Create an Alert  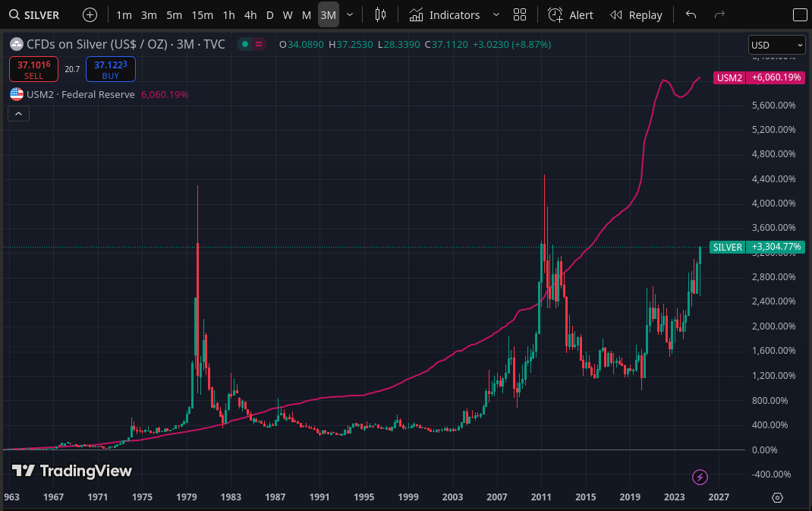point(570,15)
